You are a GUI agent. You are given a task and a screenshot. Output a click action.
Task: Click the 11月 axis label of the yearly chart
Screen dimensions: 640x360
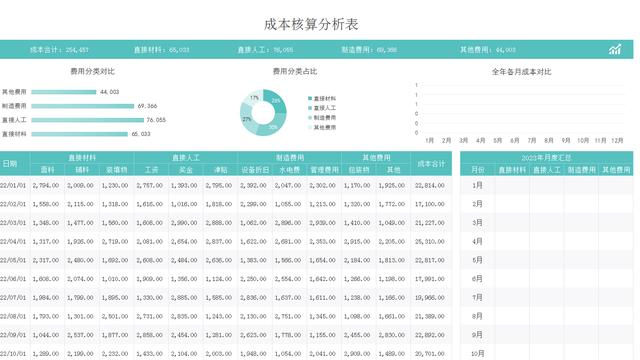(600, 140)
